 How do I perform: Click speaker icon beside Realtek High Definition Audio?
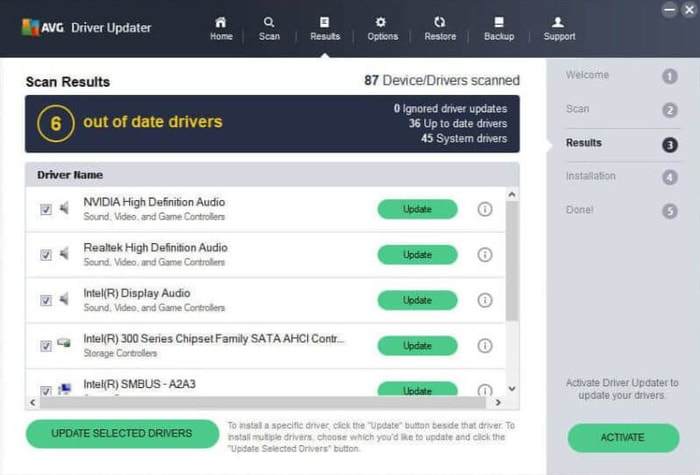(65, 253)
